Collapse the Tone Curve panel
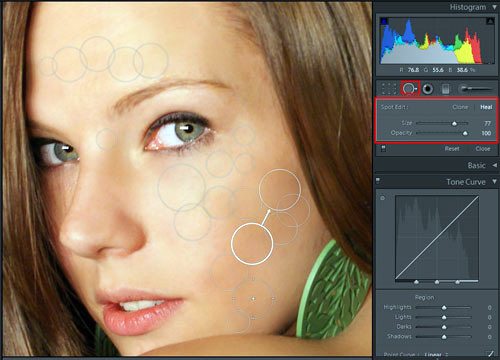The height and width of the screenshot is (360, 500). pyautogui.click(x=495, y=181)
